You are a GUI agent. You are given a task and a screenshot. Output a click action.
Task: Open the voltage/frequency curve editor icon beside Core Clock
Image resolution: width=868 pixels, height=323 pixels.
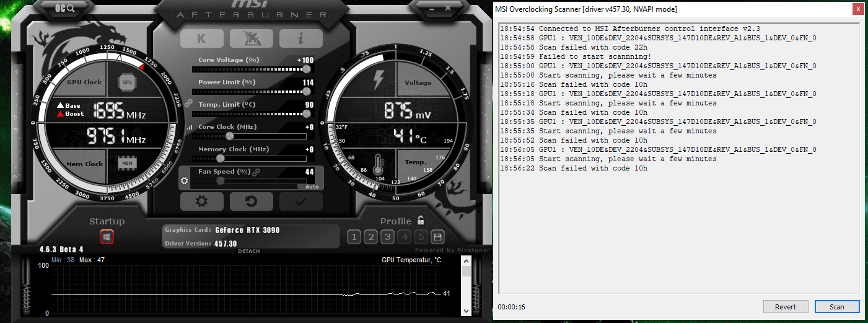point(189,127)
